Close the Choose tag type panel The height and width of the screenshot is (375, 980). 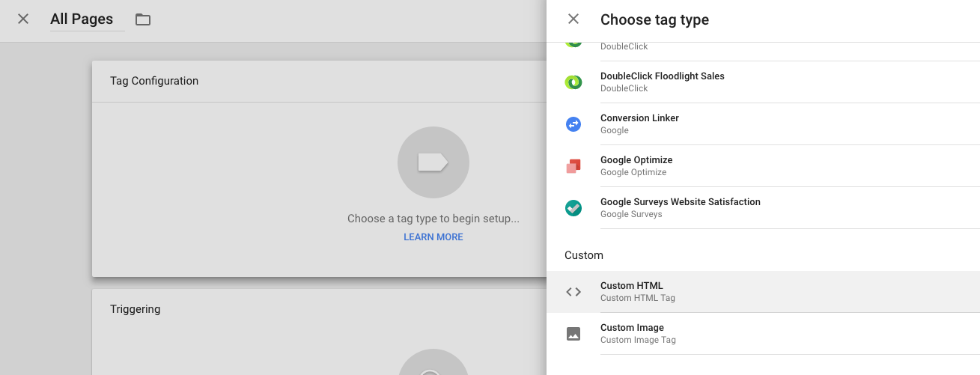[x=573, y=19]
